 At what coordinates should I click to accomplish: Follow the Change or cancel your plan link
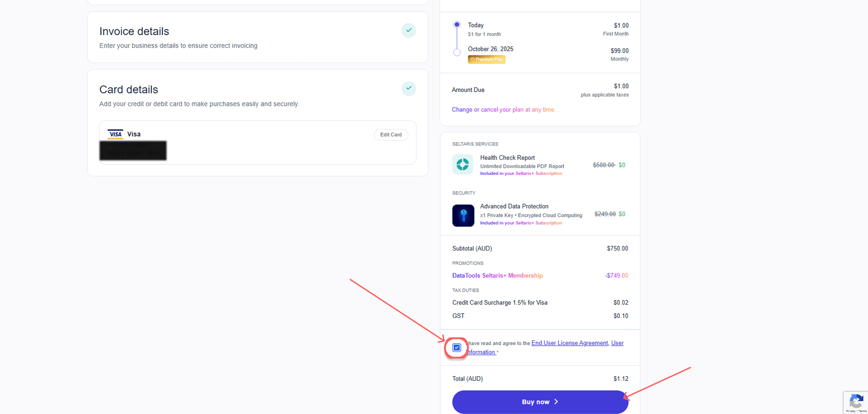coord(503,110)
